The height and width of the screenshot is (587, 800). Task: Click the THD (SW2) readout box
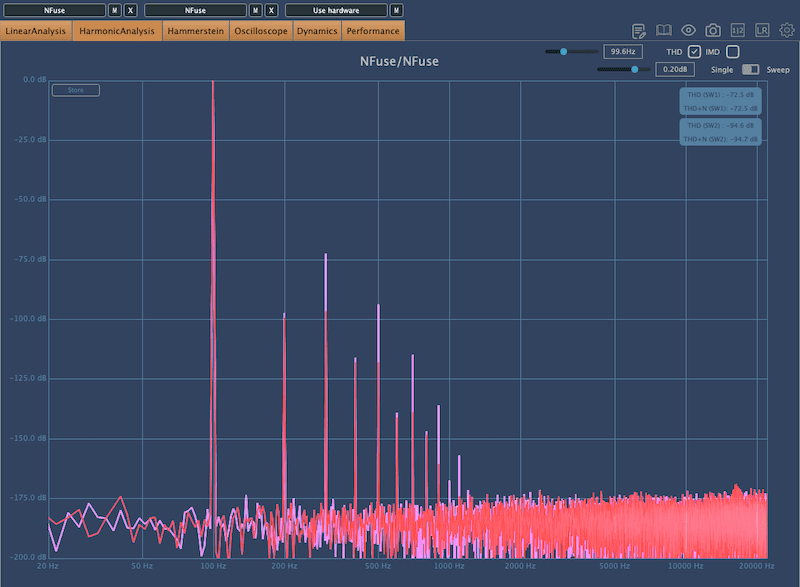(x=720, y=132)
